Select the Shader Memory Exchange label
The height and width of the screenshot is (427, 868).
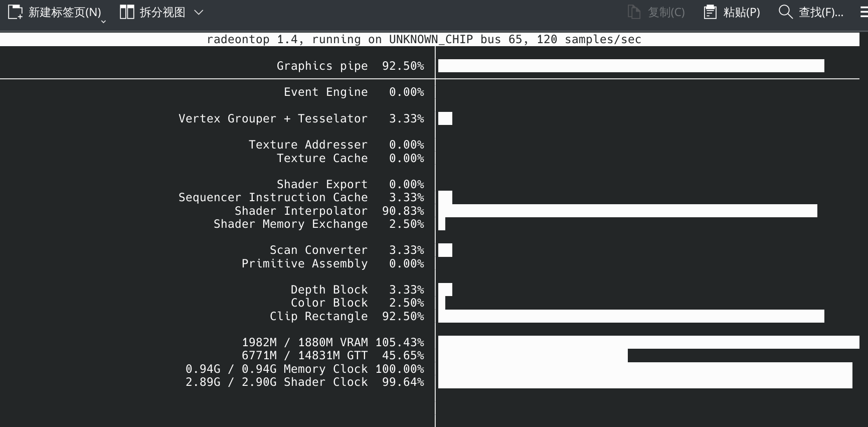pyautogui.click(x=290, y=224)
